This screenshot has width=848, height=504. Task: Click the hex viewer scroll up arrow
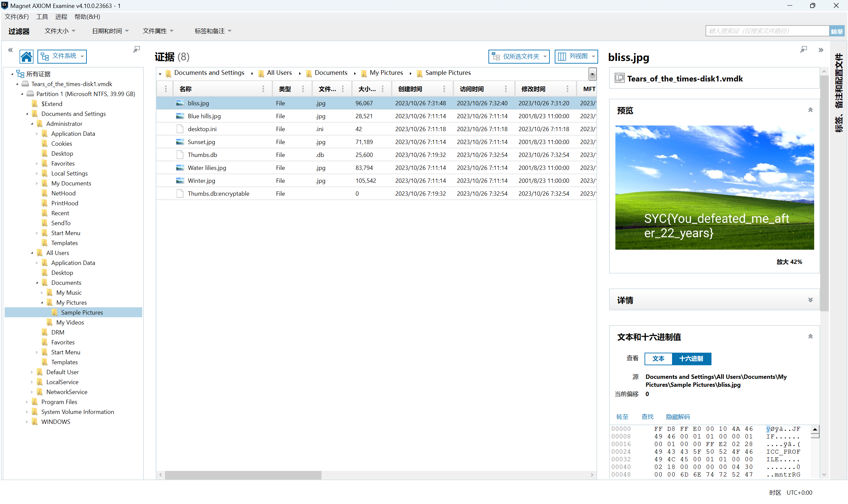[x=815, y=429]
